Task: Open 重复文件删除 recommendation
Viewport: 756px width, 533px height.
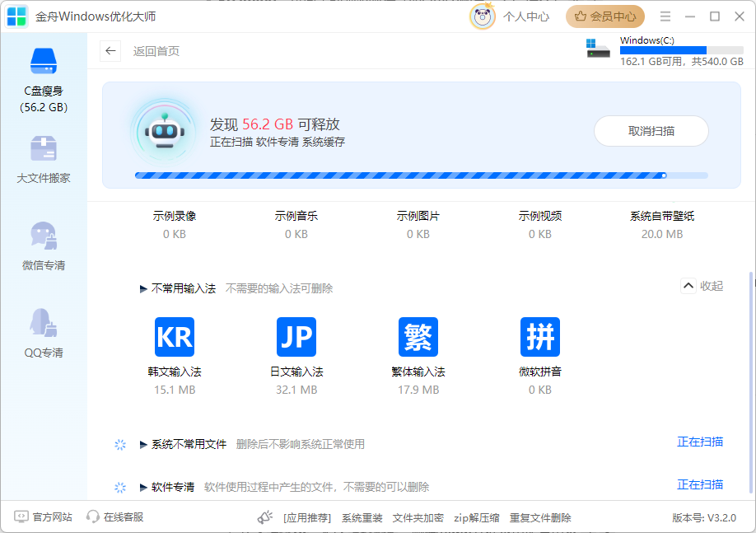Action: [x=540, y=518]
